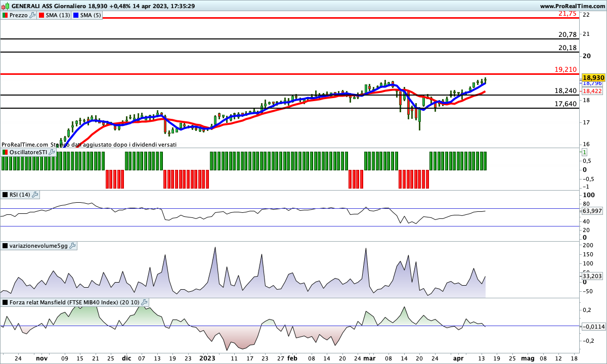Select the RSI (14) panel label
Viewport: 607px width, 364px height.
tap(20, 195)
